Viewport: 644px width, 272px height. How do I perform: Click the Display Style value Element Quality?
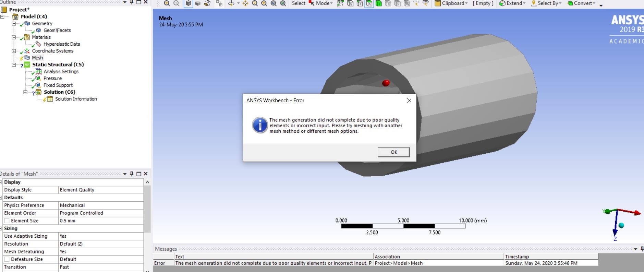tap(101, 190)
